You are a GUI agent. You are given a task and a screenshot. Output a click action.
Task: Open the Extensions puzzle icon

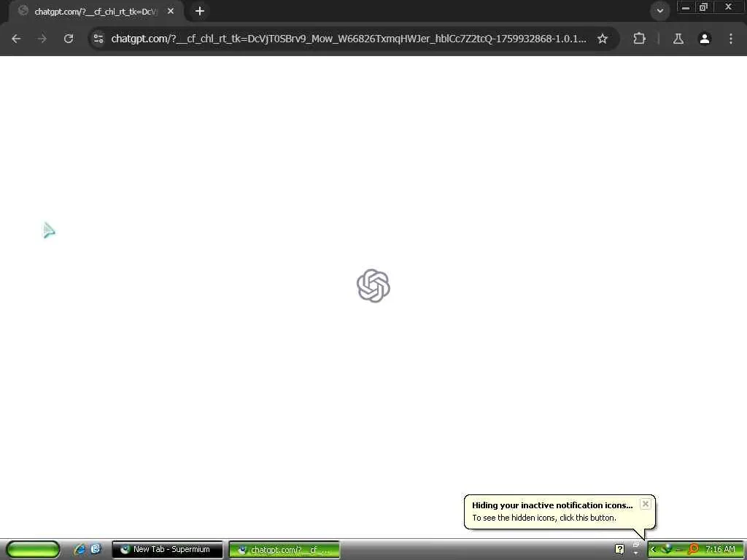click(x=639, y=39)
